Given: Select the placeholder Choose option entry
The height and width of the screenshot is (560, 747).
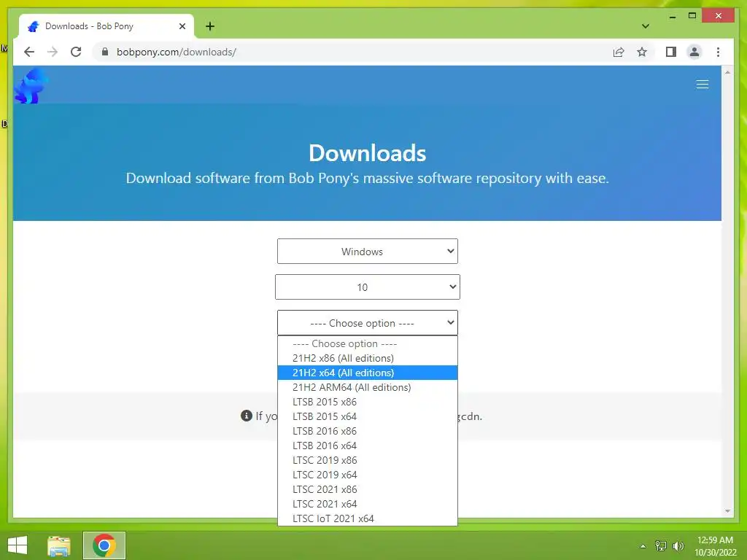Looking at the screenshot, I should click(x=368, y=344).
